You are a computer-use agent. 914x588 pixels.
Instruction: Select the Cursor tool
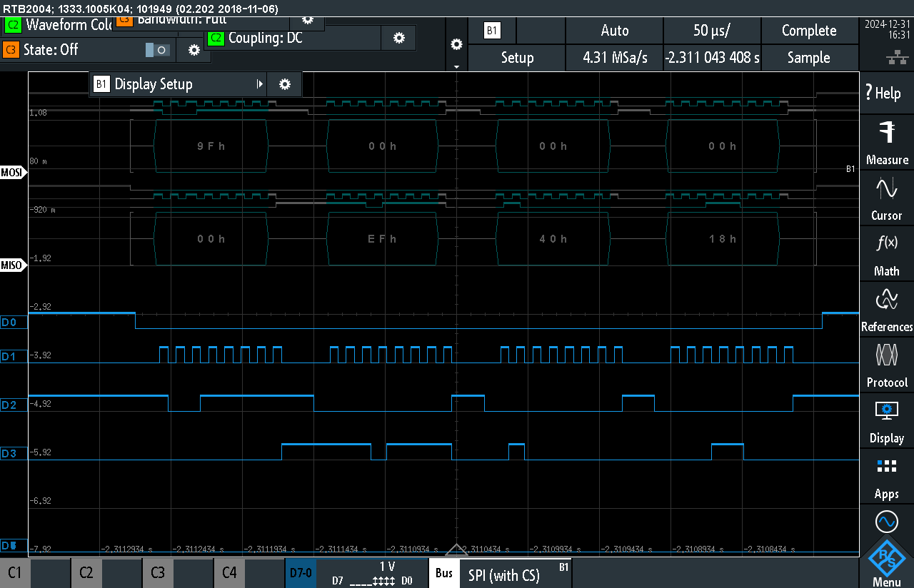[886, 196]
